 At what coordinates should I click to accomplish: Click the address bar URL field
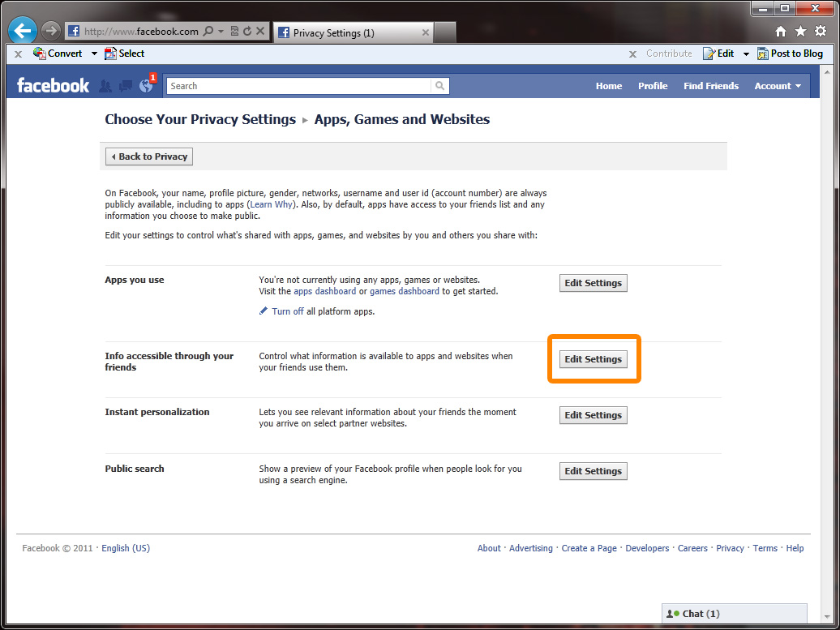pos(141,31)
